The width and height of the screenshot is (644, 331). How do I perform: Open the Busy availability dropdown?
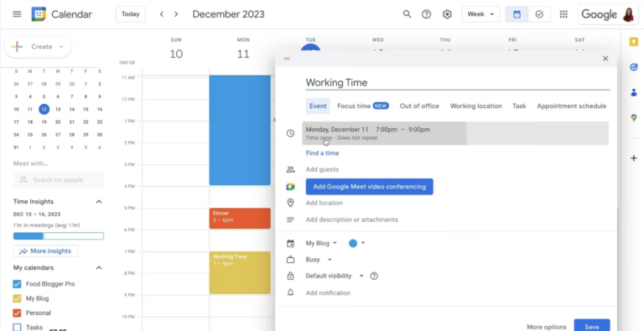319,260
